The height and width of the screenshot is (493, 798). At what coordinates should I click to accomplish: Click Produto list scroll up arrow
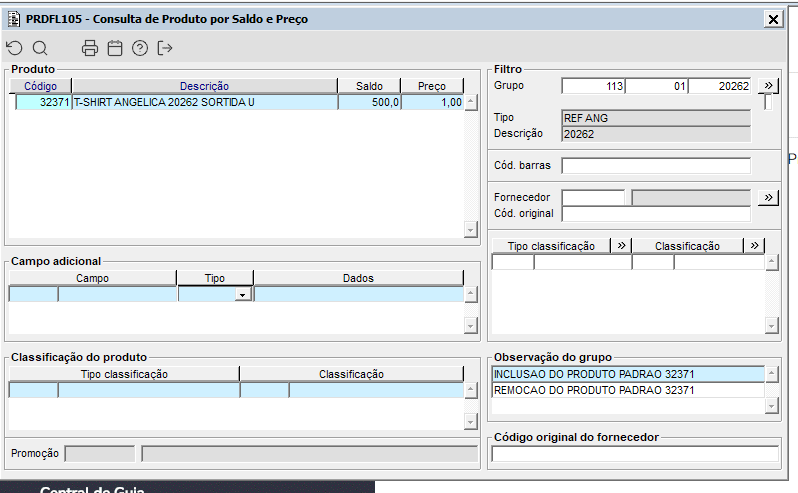pyautogui.click(x=471, y=102)
